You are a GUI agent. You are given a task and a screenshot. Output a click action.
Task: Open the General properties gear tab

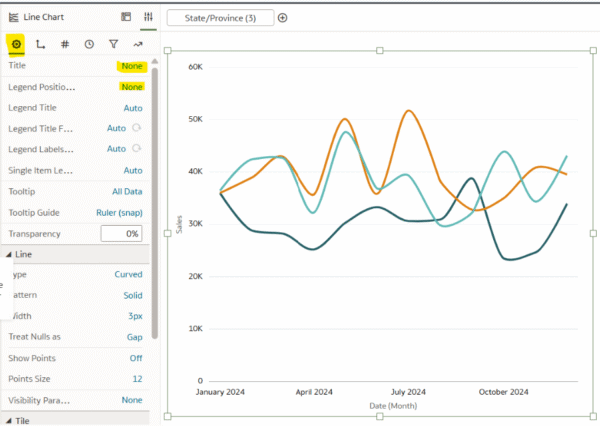tap(16, 44)
